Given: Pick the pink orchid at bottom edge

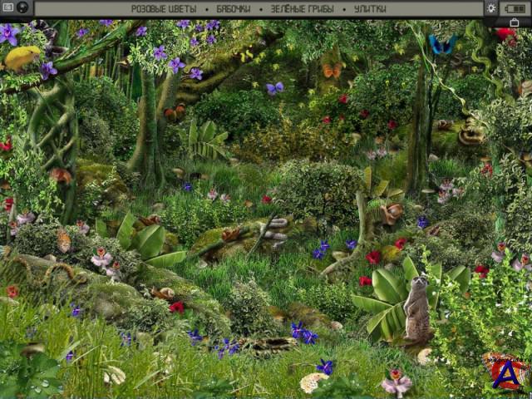Looking at the screenshot, I should pyautogui.click(x=397, y=383).
